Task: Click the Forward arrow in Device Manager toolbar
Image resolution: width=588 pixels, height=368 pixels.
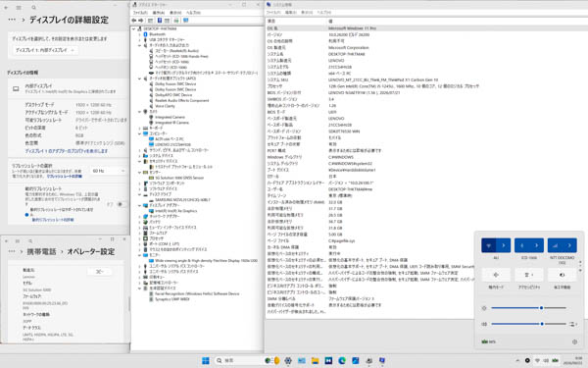Action: (140, 21)
